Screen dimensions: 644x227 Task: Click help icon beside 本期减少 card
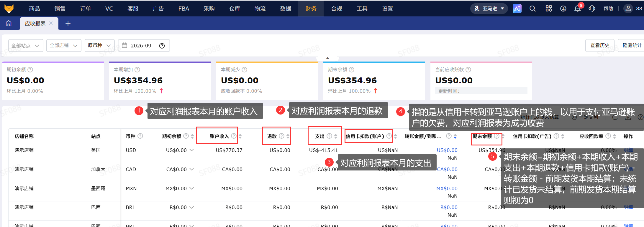coord(245,70)
